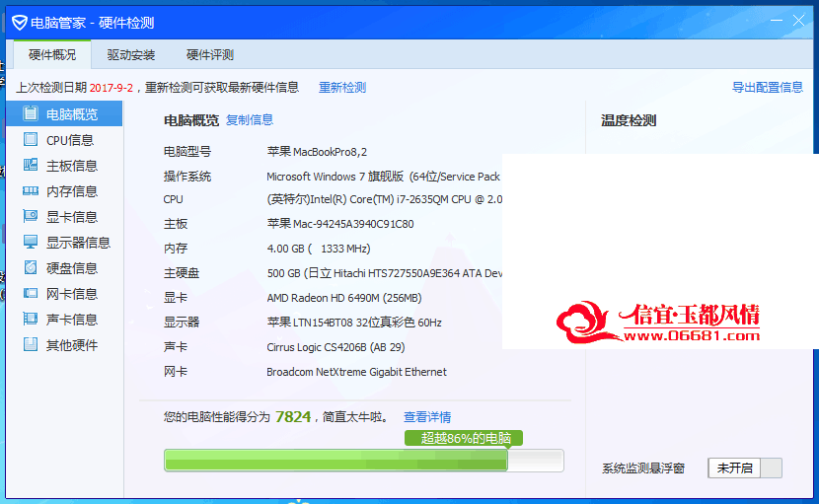This screenshot has width=819, height=504.
Task: Open the 电脑概览 section
Action: pyautogui.click(x=64, y=113)
